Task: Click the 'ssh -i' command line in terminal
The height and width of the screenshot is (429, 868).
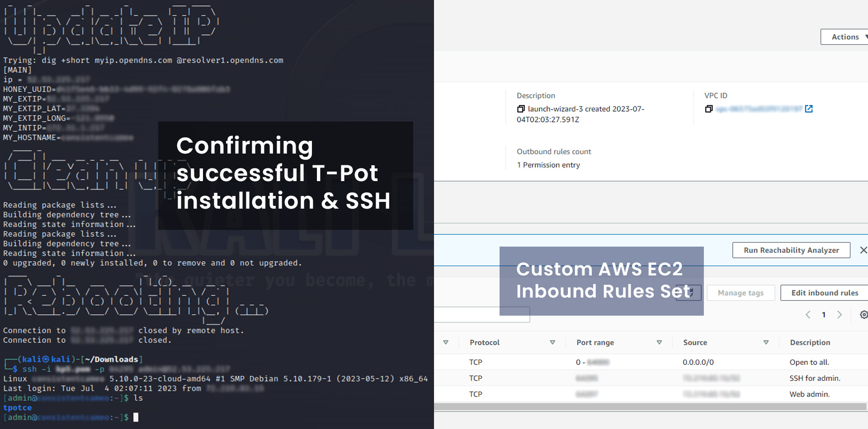Action: [x=126, y=369]
